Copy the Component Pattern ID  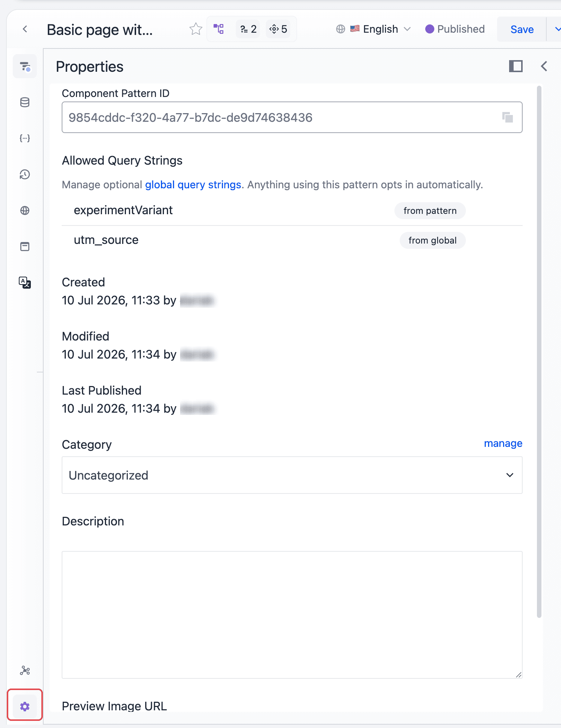coord(507,117)
